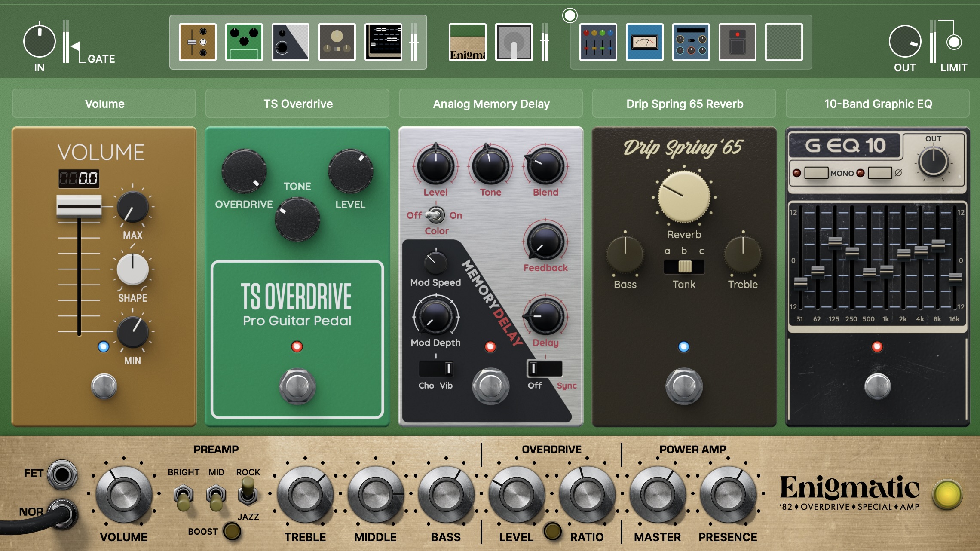
Task: Select the Memory Delay icon in the chain strip
Action: click(x=290, y=42)
